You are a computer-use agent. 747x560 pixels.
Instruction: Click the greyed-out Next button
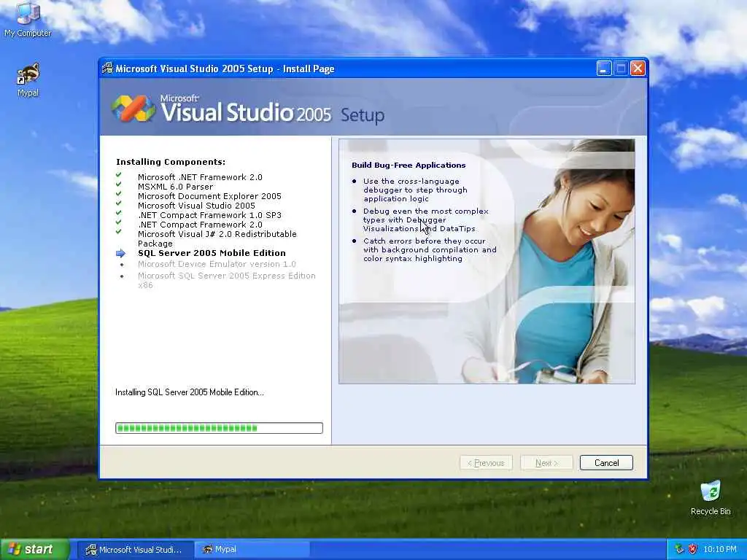click(x=546, y=463)
